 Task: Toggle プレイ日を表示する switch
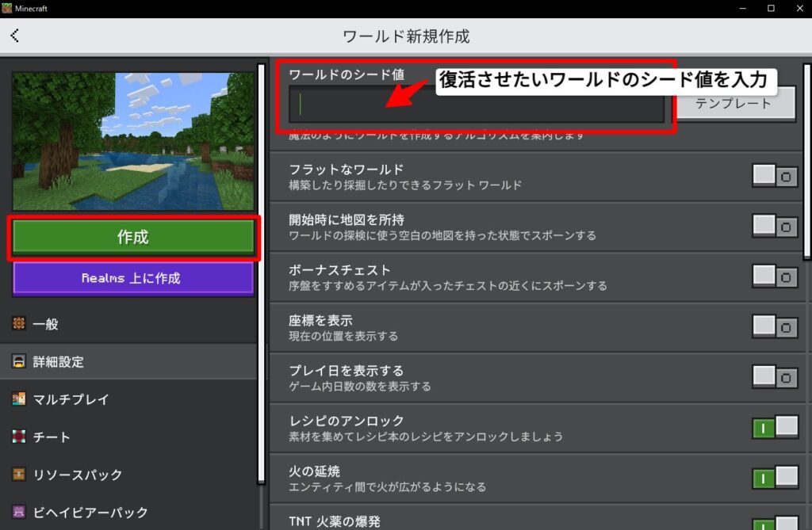775,377
